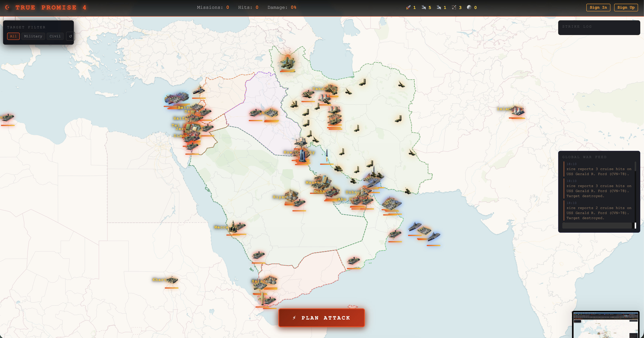The height and width of the screenshot is (338, 644).
Task: Click the Sign Up button
Action: (x=626, y=7)
